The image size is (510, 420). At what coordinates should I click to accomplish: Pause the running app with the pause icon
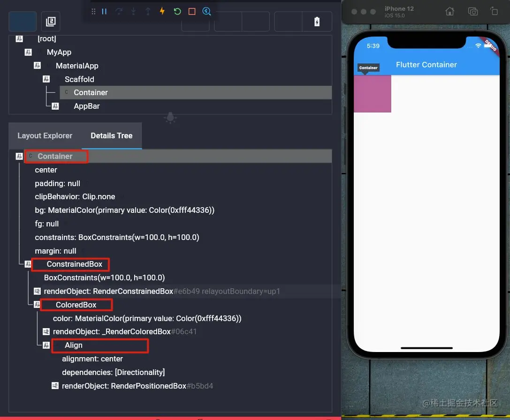104,11
